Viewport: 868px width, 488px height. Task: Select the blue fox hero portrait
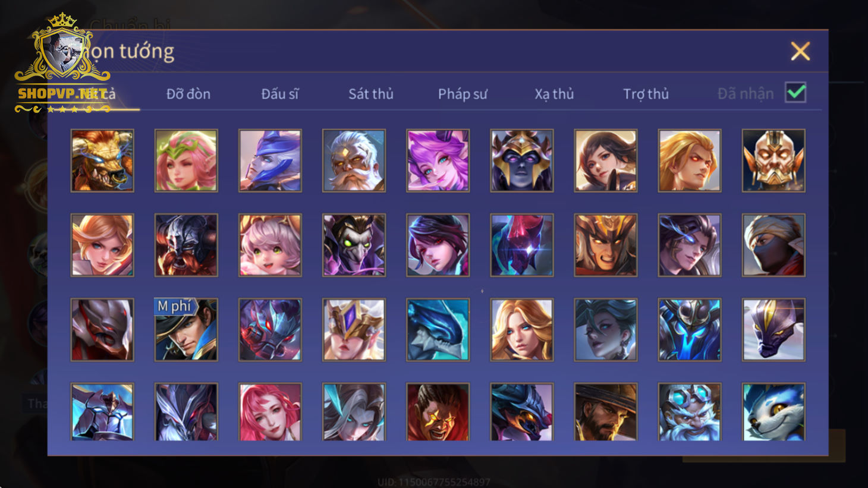coord(773,411)
